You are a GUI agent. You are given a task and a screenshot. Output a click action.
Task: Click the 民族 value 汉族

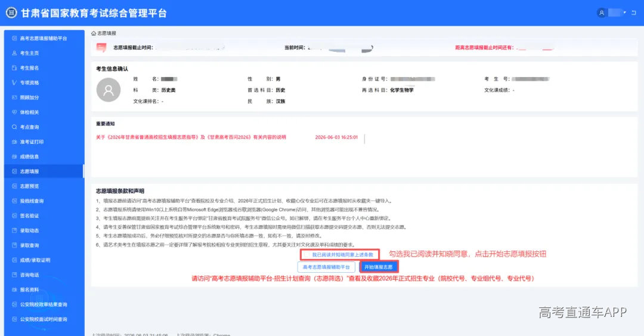pos(280,101)
